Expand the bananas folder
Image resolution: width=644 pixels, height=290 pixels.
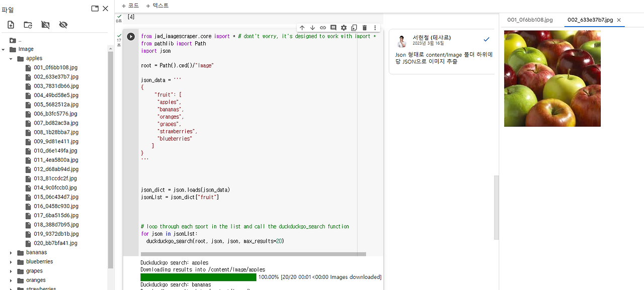[x=11, y=252]
